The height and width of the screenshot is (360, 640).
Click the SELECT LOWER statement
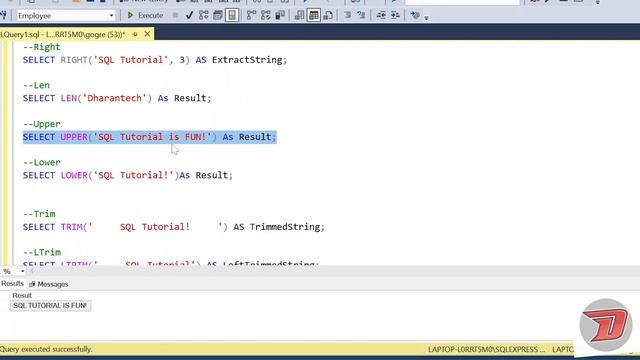pos(128,176)
